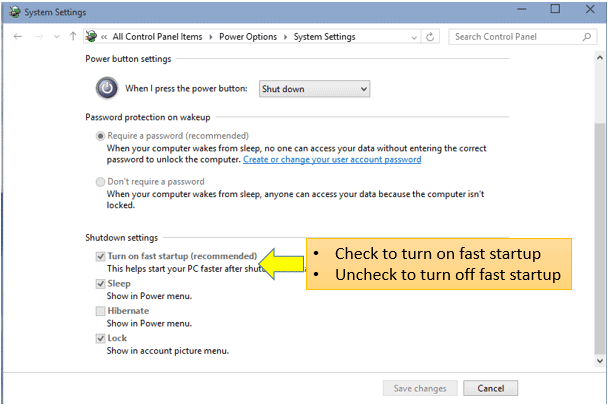This screenshot has width=608, height=406.
Task: Toggle Turn on fast startup checkbox
Action: click(x=100, y=256)
